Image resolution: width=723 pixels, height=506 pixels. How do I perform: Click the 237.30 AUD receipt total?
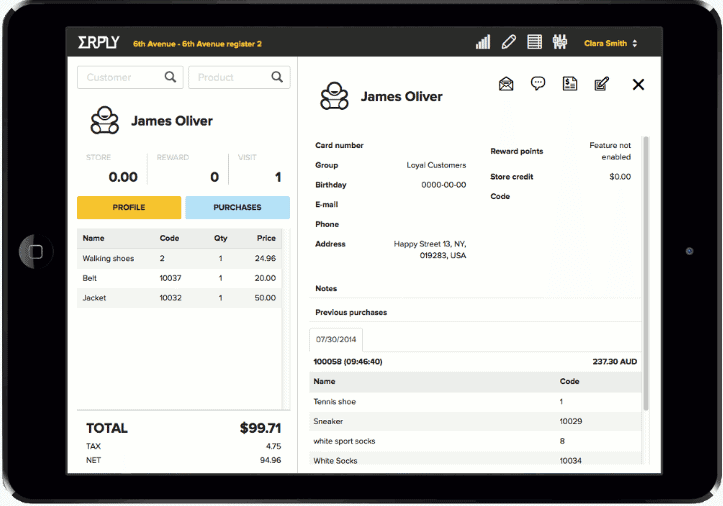click(615, 362)
